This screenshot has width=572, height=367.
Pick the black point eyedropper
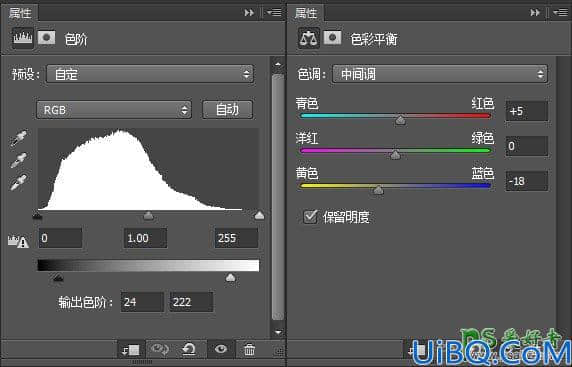[x=18, y=138]
